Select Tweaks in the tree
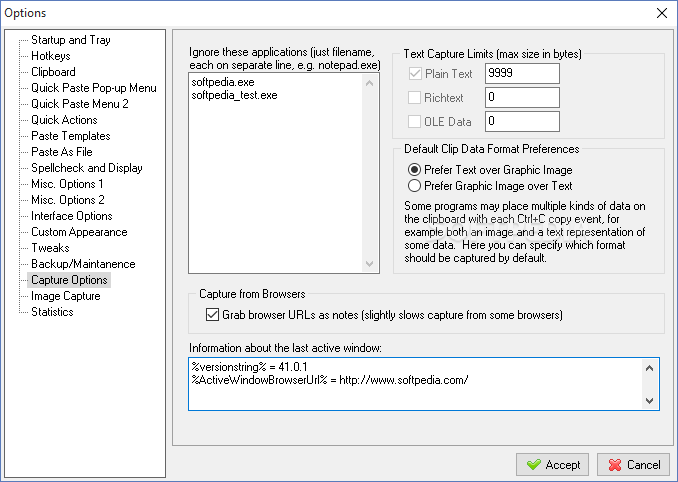The width and height of the screenshot is (678, 482). tap(50, 248)
